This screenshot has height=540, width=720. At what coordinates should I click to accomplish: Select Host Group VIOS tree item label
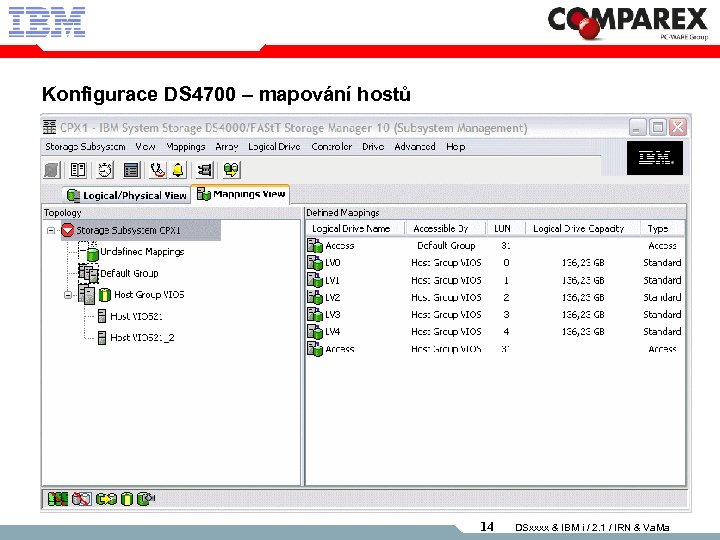(x=149, y=295)
